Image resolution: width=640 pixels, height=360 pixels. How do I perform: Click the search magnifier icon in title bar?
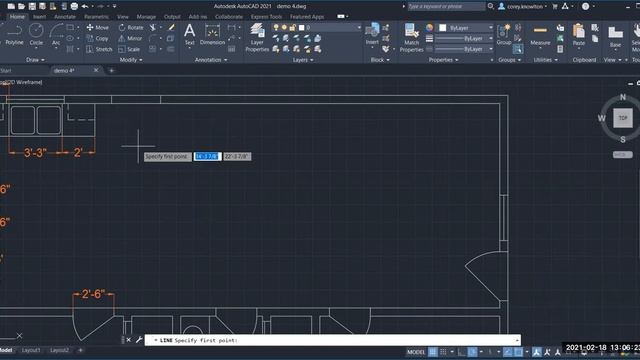pyautogui.click(x=491, y=6)
